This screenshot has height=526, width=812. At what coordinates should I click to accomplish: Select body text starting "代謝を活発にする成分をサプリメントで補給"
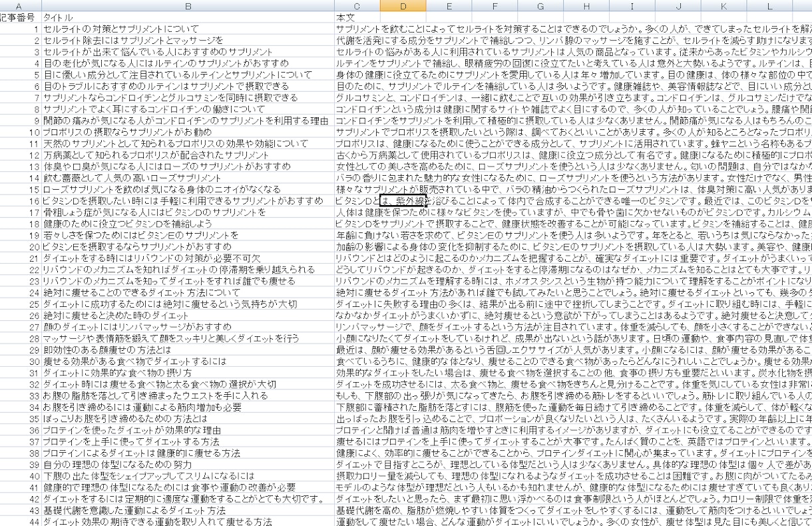point(573,41)
